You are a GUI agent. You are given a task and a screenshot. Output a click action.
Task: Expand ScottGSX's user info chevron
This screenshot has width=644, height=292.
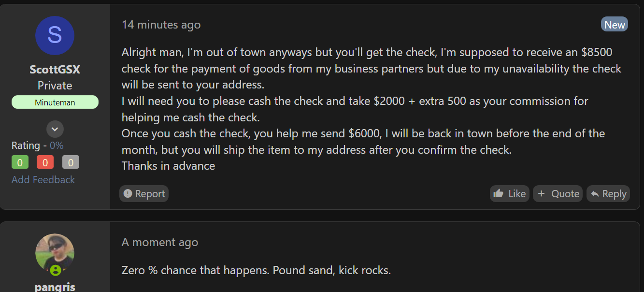point(55,129)
